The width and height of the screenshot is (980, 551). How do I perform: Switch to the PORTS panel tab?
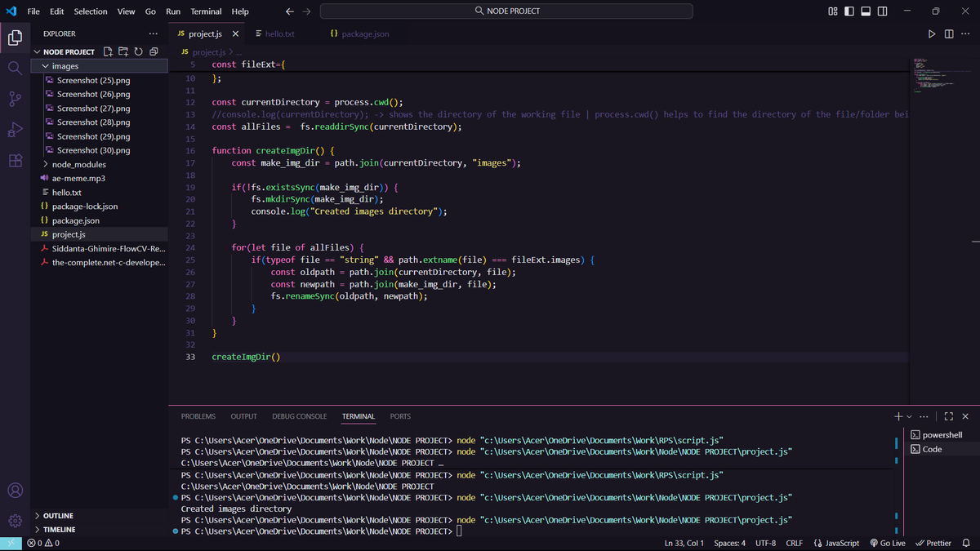pos(400,416)
